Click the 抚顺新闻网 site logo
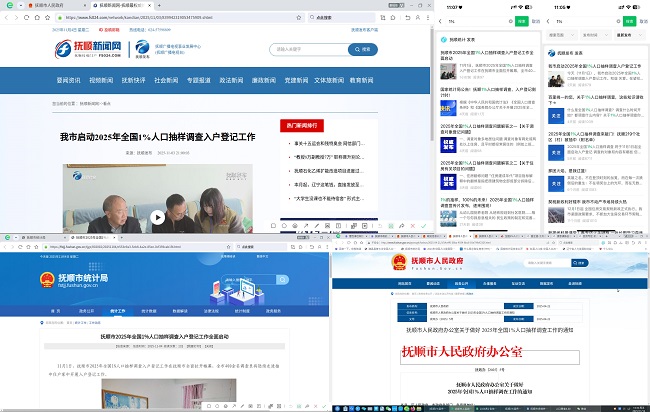This screenshot has height=412, width=650. (x=88, y=49)
